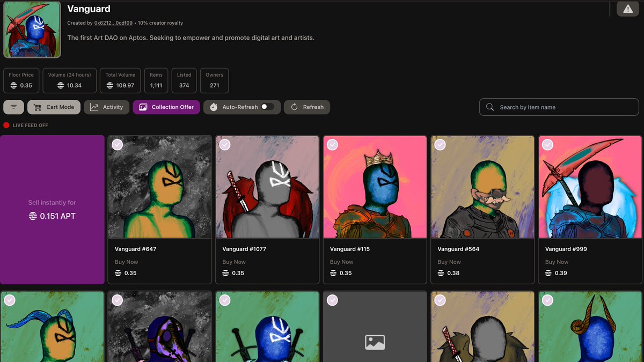The height and width of the screenshot is (362, 644).
Task: Click Buy Now on Vanguard #115
Action: (341, 262)
